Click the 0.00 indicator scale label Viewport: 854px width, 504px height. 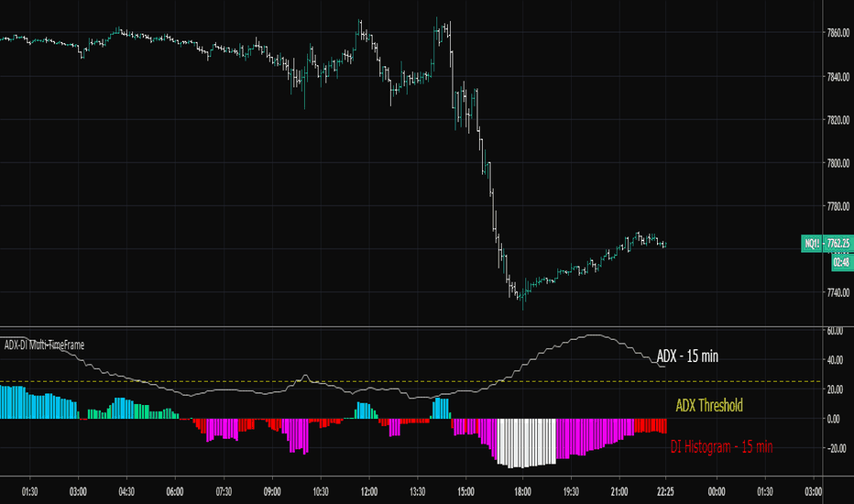tap(833, 419)
